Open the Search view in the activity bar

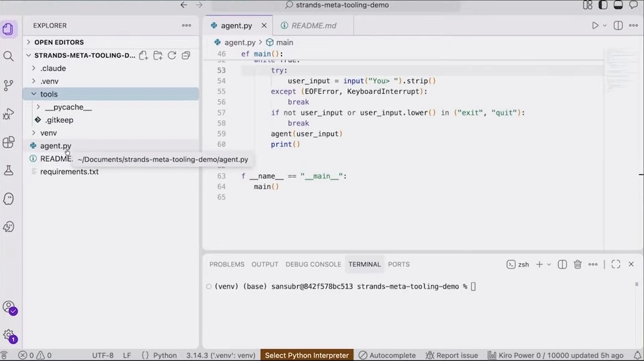pyautogui.click(x=8, y=56)
